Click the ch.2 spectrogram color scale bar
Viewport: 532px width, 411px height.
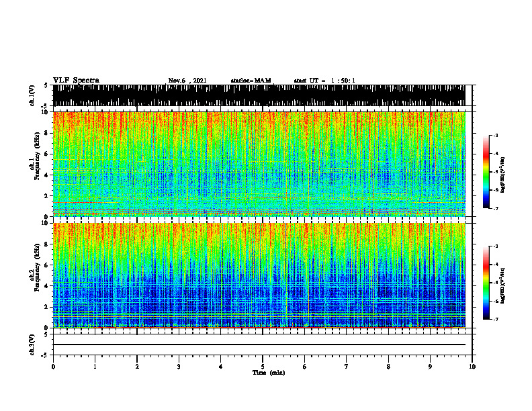[x=486, y=283]
